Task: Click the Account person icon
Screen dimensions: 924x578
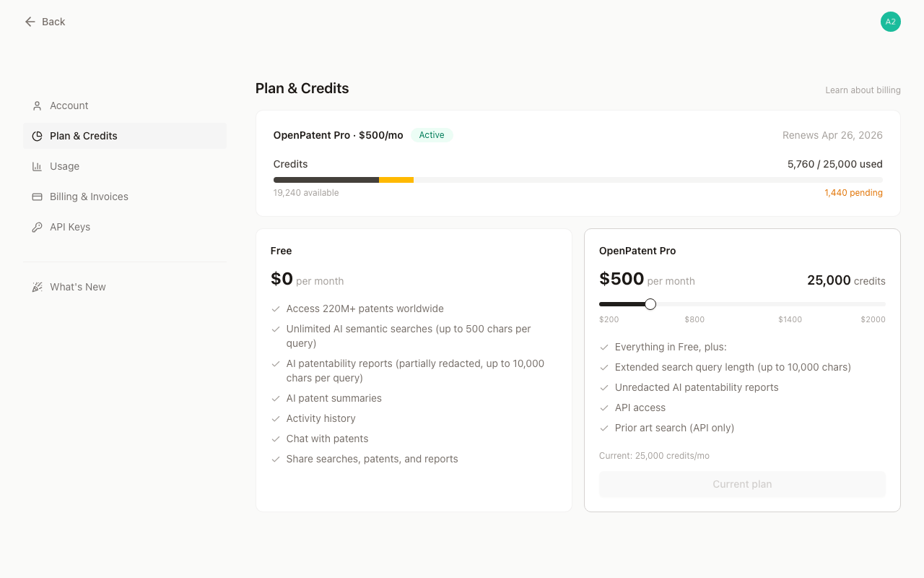Action: 37,105
